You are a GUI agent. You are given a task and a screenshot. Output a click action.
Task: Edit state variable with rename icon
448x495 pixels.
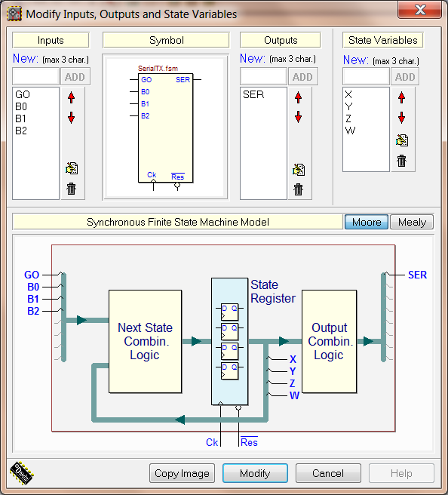coord(402,140)
